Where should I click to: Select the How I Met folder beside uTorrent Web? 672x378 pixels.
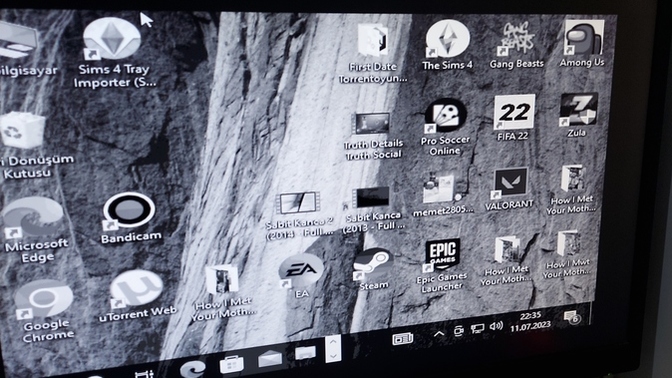click(223, 293)
